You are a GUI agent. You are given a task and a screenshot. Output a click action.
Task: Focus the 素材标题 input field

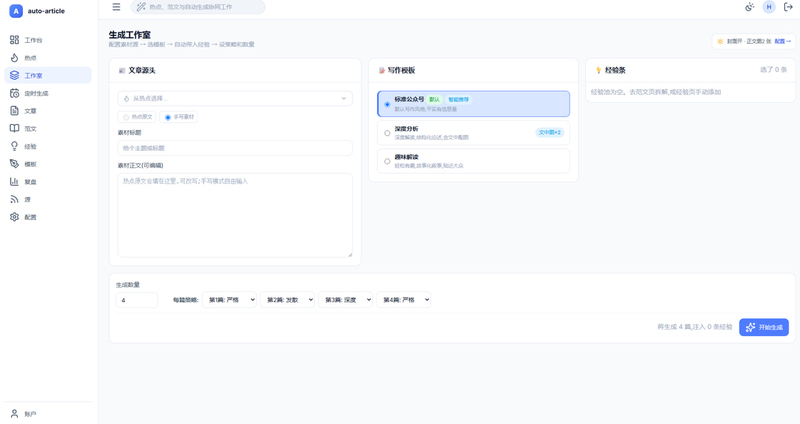click(235, 148)
